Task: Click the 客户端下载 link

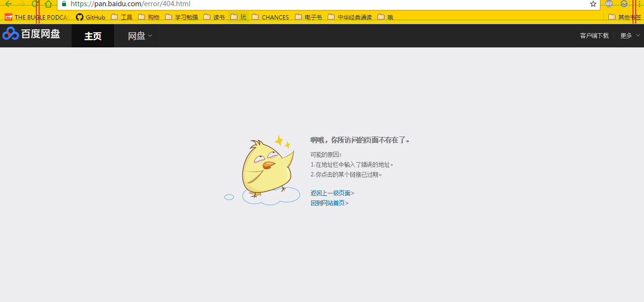Action: point(594,36)
